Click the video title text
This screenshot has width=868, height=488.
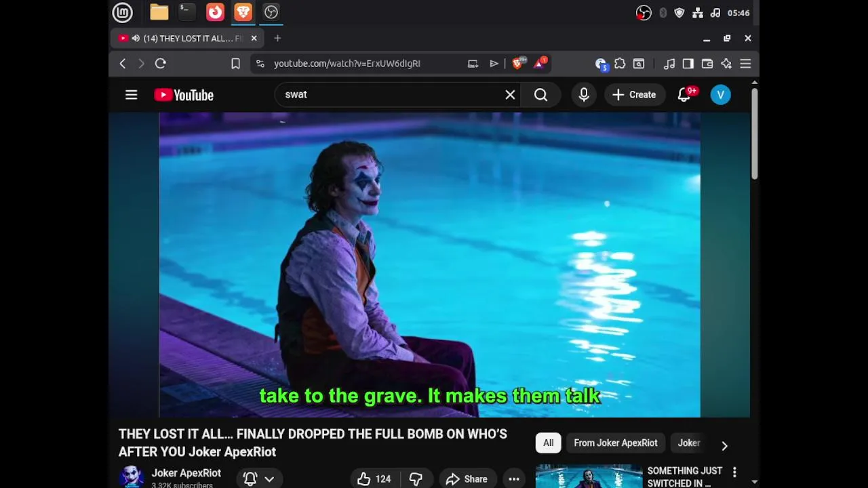[x=313, y=443]
